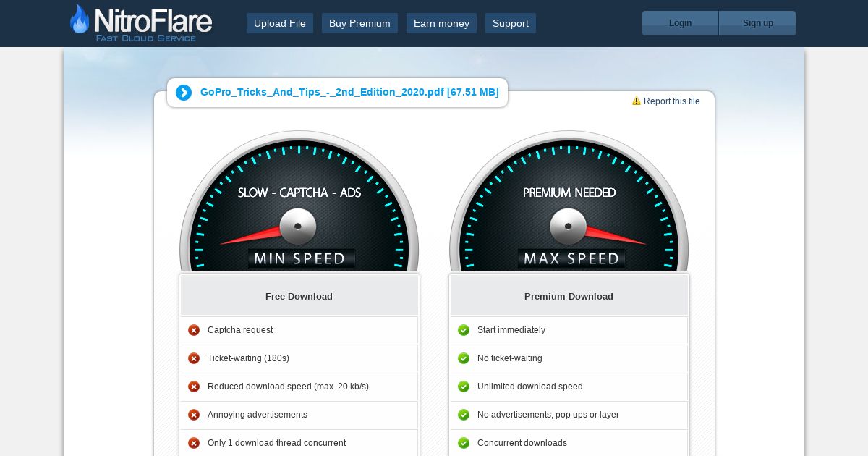Image resolution: width=868 pixels, height=456 pixels.
Task: Click the 'Unlimited download speed' text
Action: (x=530, y=387)
